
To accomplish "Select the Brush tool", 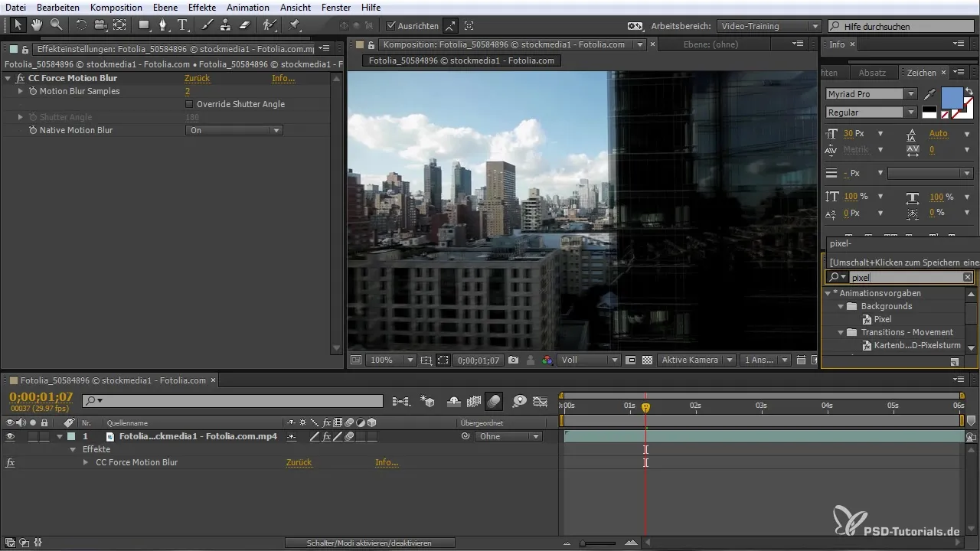I will (207, 25).
